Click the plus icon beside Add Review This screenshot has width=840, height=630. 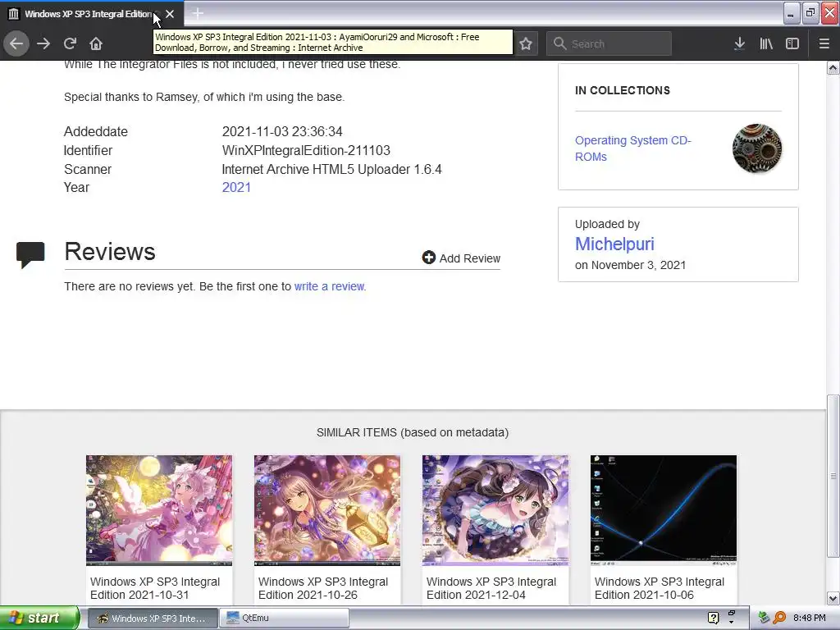(x=428, y=258)
